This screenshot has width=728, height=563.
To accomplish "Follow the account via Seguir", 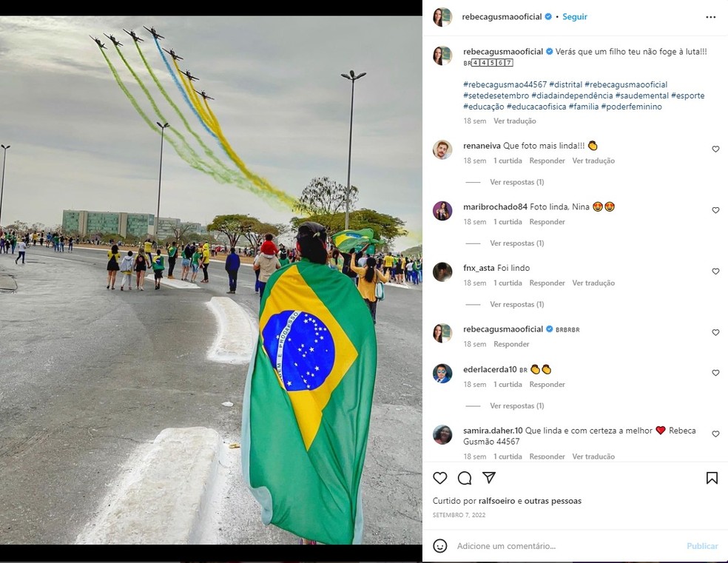I will 575,17.
